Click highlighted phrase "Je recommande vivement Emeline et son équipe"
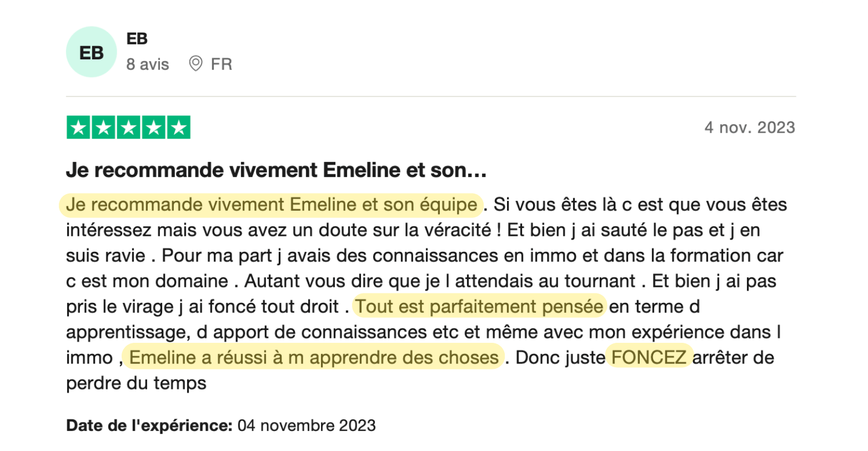Image resolution: width=868 pixels, height=451 pixels. point(272,205)
